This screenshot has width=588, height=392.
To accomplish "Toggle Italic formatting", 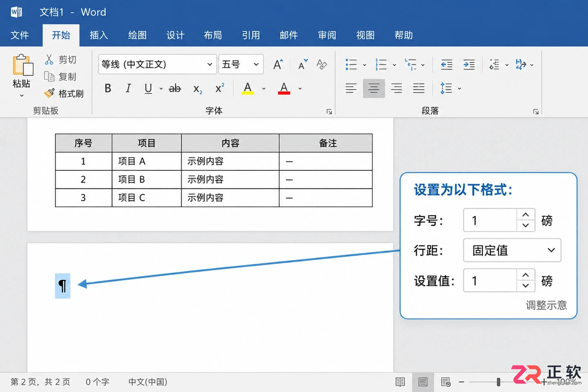I will pos(128,88).
